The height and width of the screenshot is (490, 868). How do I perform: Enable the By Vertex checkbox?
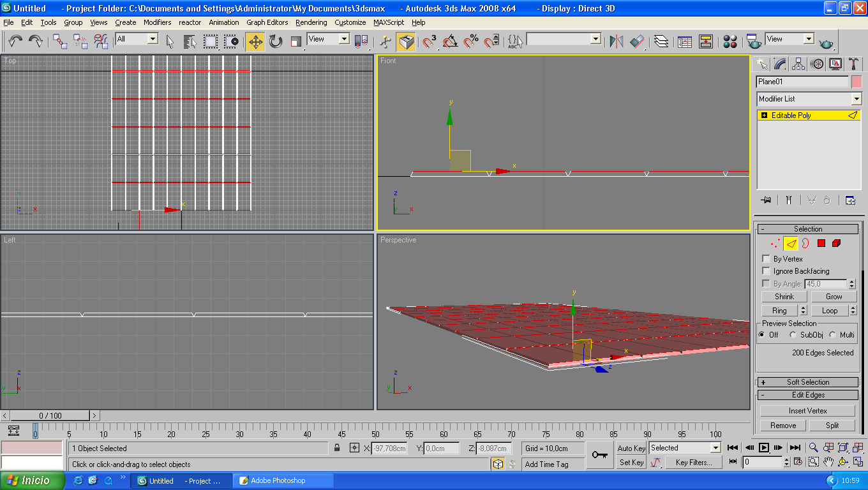[x=767, y=259]
